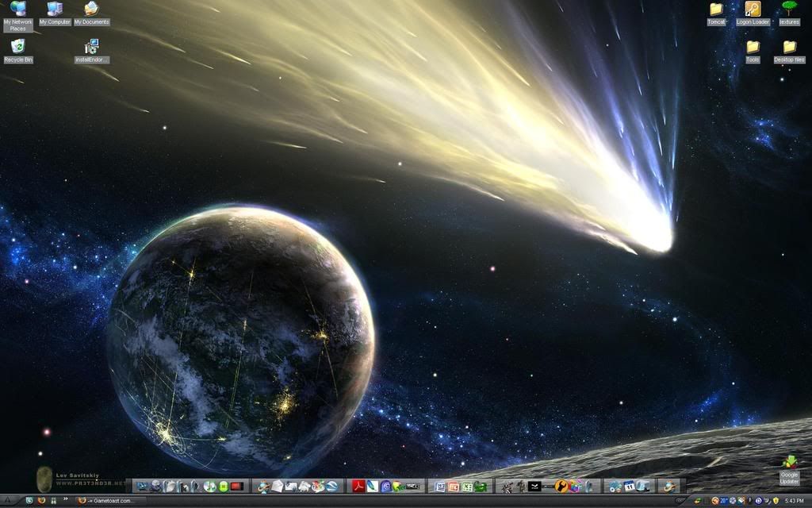
Task: Open the Start button on the taskbar
Action: point(8,500)
